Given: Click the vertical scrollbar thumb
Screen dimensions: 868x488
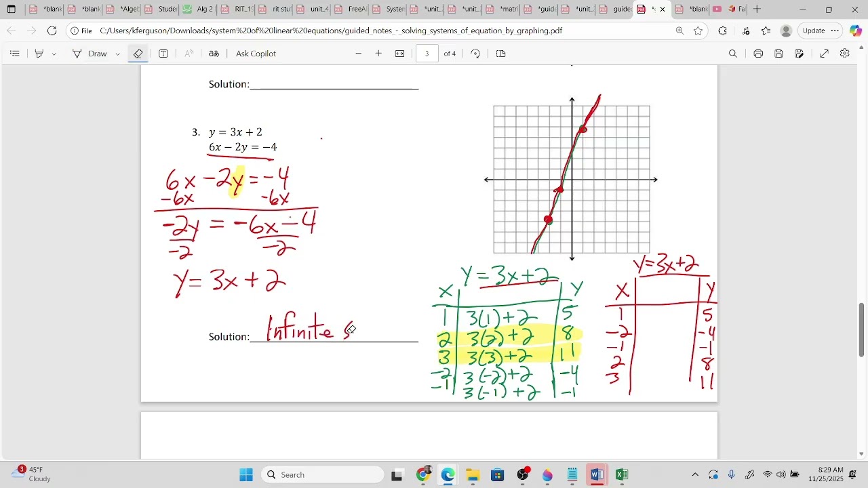Looking at the screenshot, I should [x=862, y=330].
